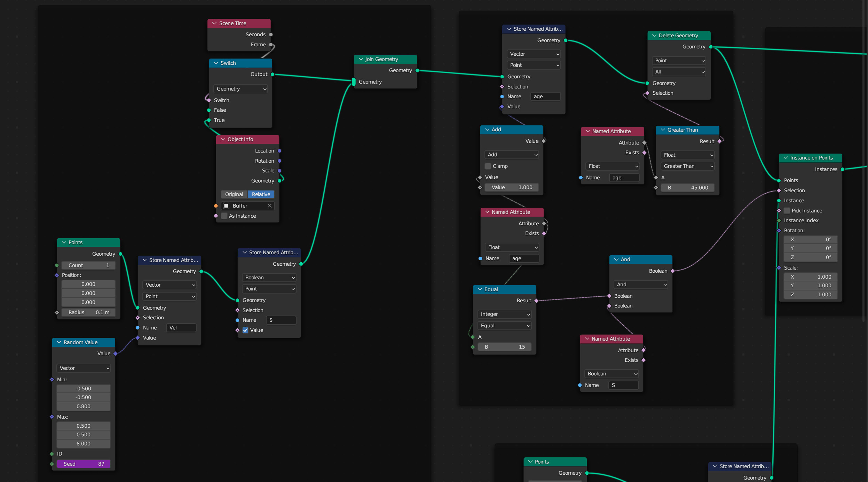
Task: Collapse the Scene Time node chevron
Action: pos(214,23)
